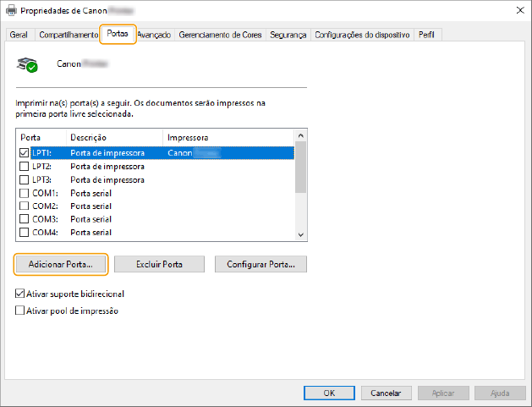Click the Canon printer icon with green checkmark

(x=28, y=64)
